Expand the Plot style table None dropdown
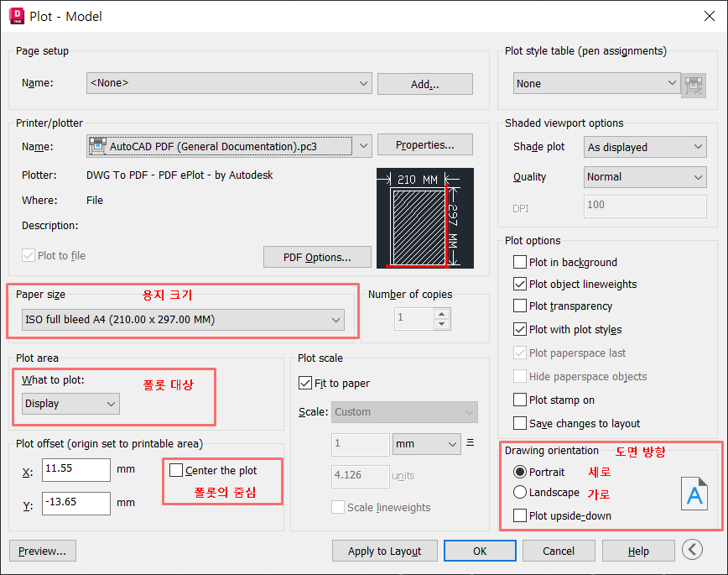Image resolution: width=728 pixels, height=575 pixels. click(596, 84)
